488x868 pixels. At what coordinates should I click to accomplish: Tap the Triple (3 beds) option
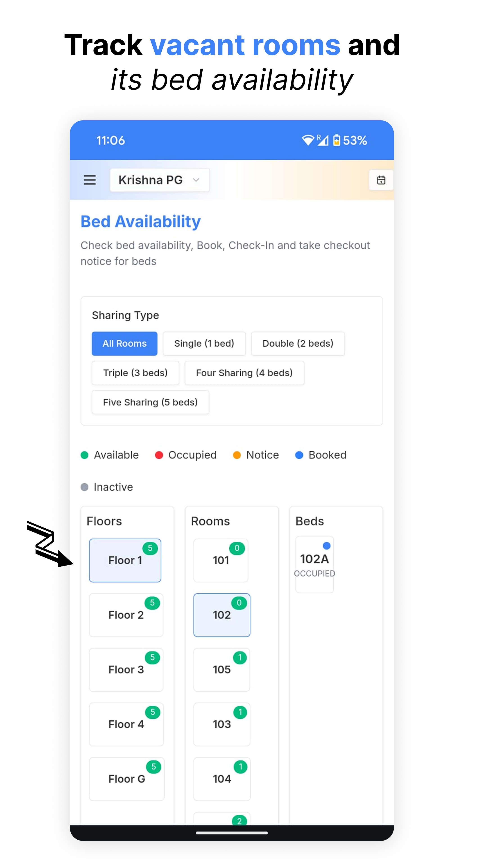pyautogui.click(x=135, y=373)
